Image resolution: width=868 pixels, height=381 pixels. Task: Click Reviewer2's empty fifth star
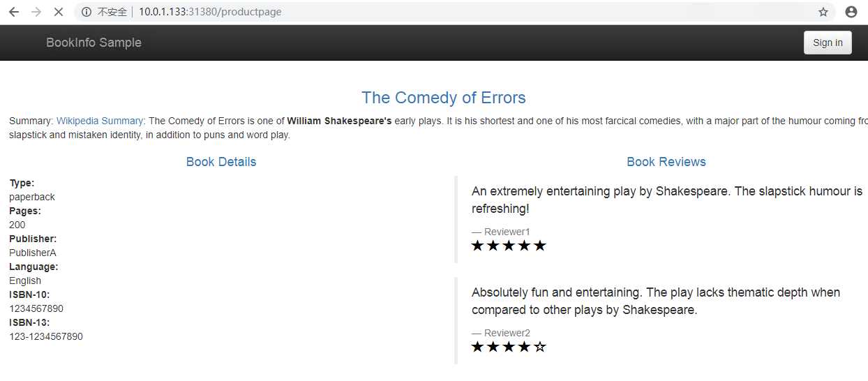point(539,347)
